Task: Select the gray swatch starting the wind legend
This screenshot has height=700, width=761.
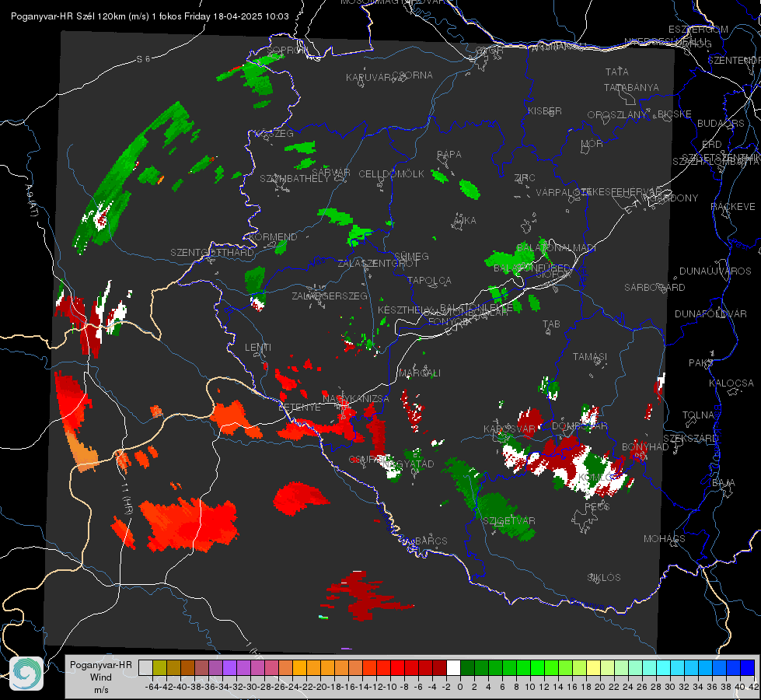Action: (x=145, y=667)
